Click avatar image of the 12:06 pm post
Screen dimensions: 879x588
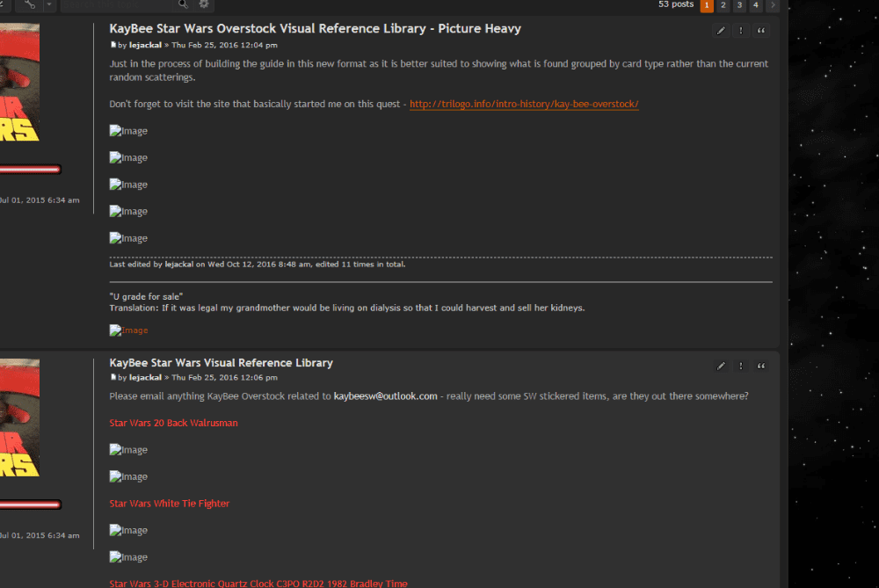coord(19,417)
